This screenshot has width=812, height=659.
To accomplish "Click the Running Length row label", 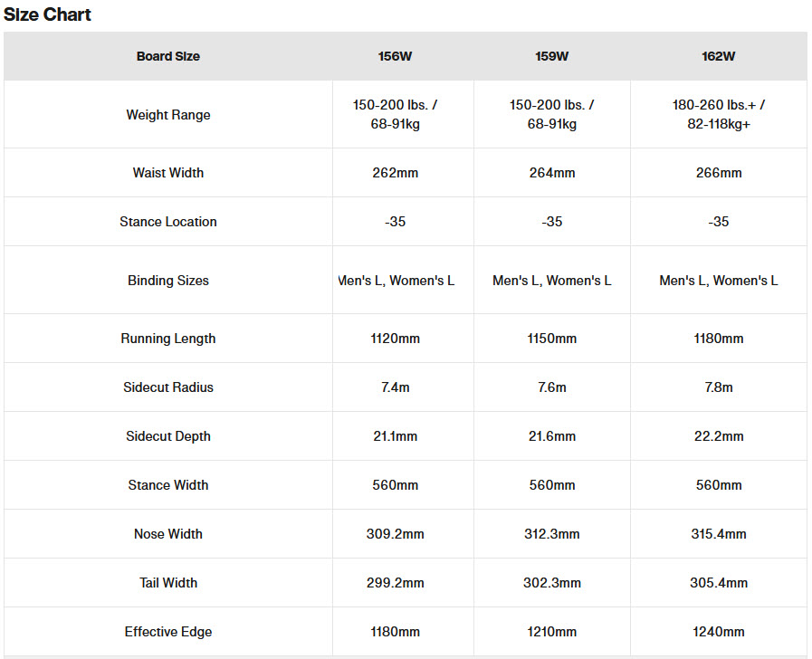I will click(x=168, y=339).
